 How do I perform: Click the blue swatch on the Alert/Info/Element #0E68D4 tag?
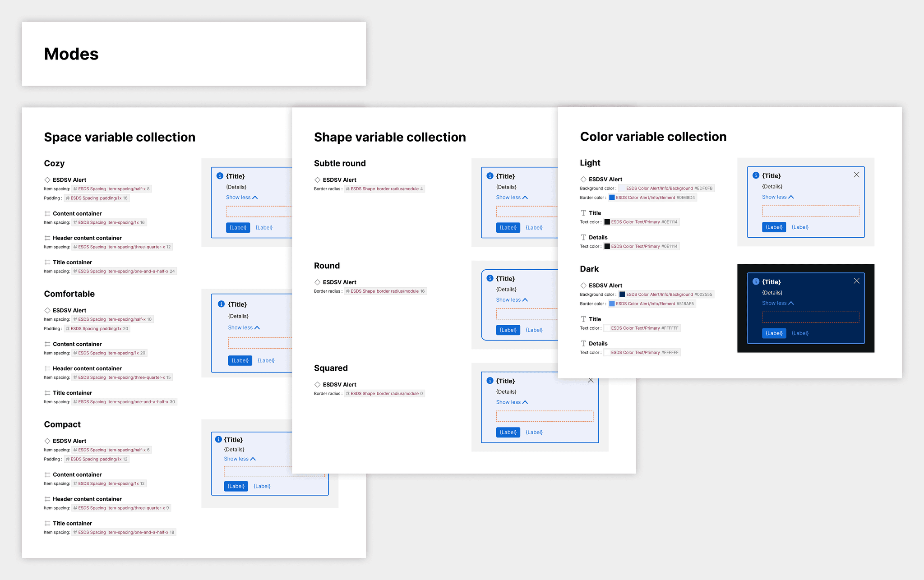(x=612, y=197)
